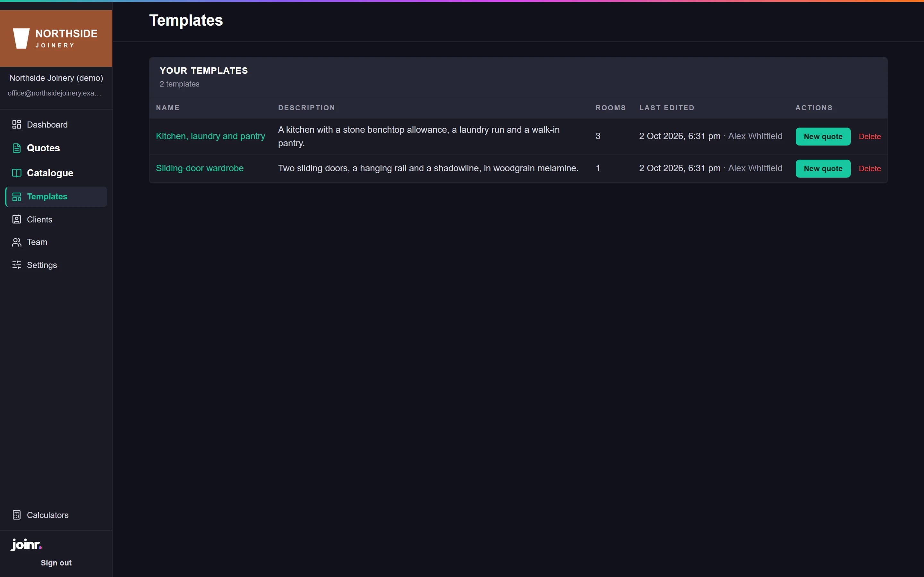The height and width of the screenshot is (577, 924).
Task: Click the Team people icon
Action: tap(16, 242)
